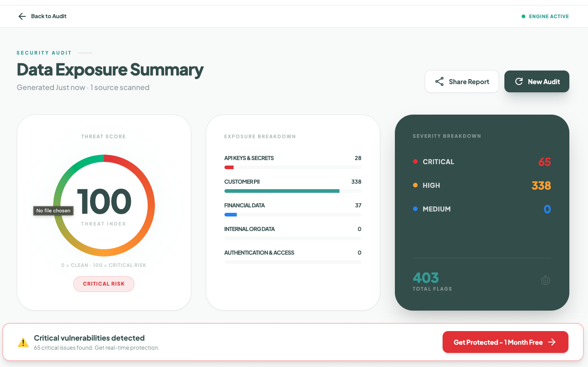This screenshot has height=367, width=588.
Task: Click Get Protected - 1 Month Free button
Action: tap(505, 342)
